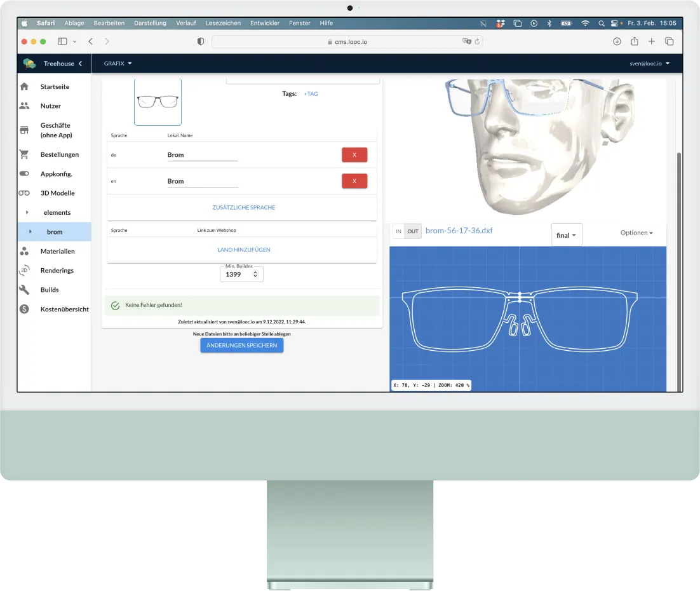Click the Builds wrench icon

pyautogui.click(x=24, y=290)
